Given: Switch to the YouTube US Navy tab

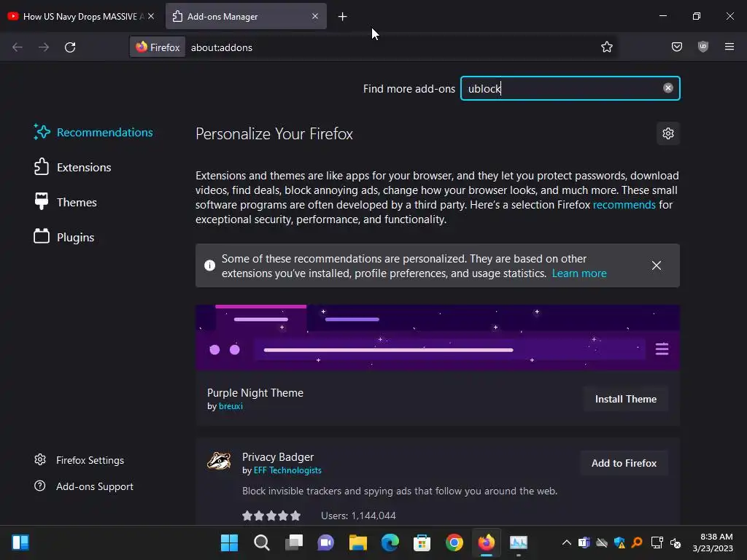Looking at the screenshot, I should (81, 16).
